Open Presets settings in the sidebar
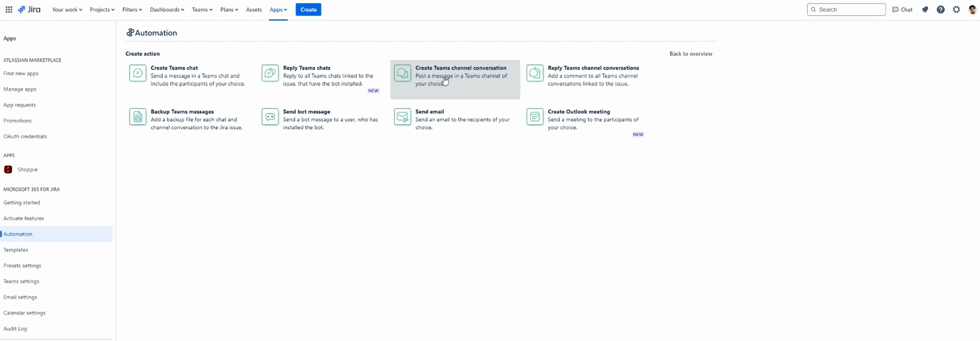The image size is (980, 341). (22, 265)
